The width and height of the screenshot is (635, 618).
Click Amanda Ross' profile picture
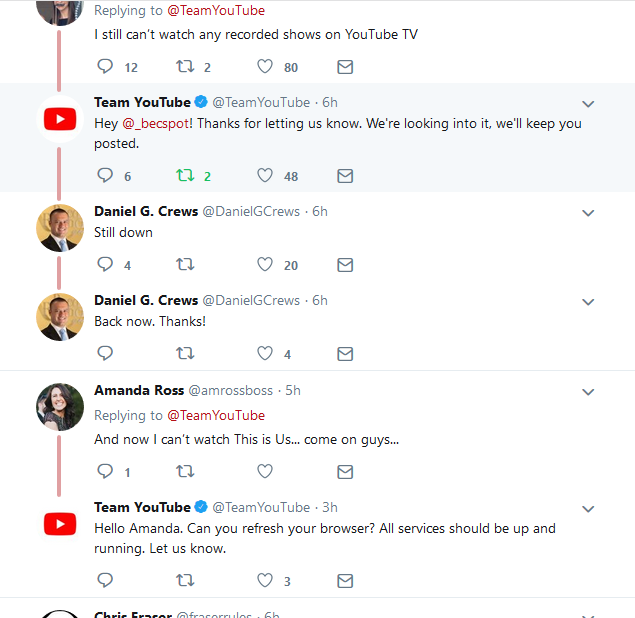pos(60,407)
